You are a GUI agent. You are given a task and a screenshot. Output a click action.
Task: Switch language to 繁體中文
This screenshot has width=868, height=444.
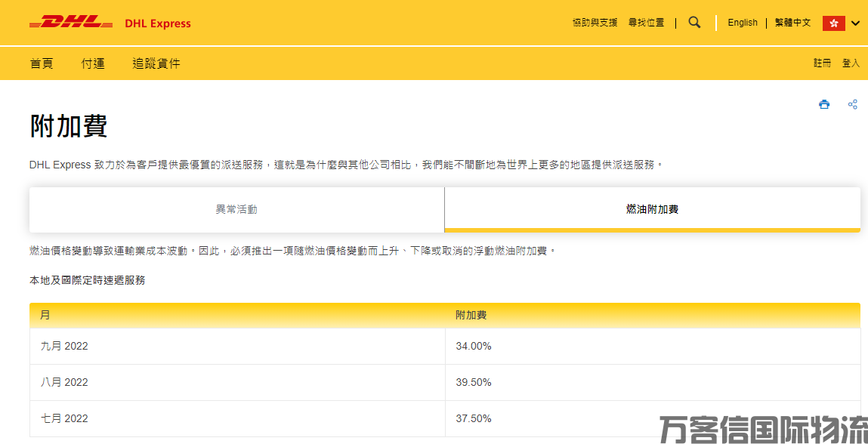tap(792, 23)
